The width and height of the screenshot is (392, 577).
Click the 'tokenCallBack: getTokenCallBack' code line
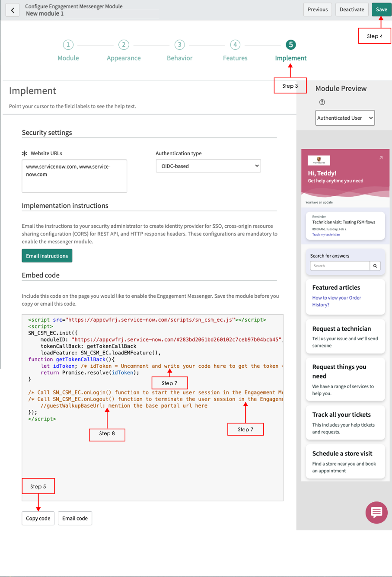pos(89,346)
